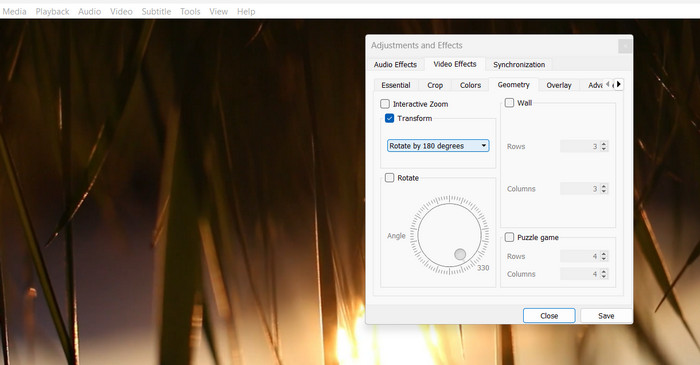
Task: Switch to the Audio Effects tab
Action: coord(395,65)
